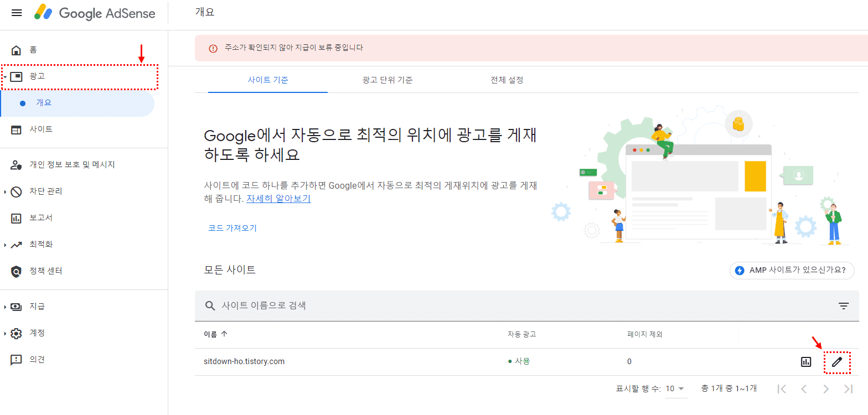This screenshot has width=868, height=415.
Task: Go to the first page of sites
Action: tap(782, 389)
